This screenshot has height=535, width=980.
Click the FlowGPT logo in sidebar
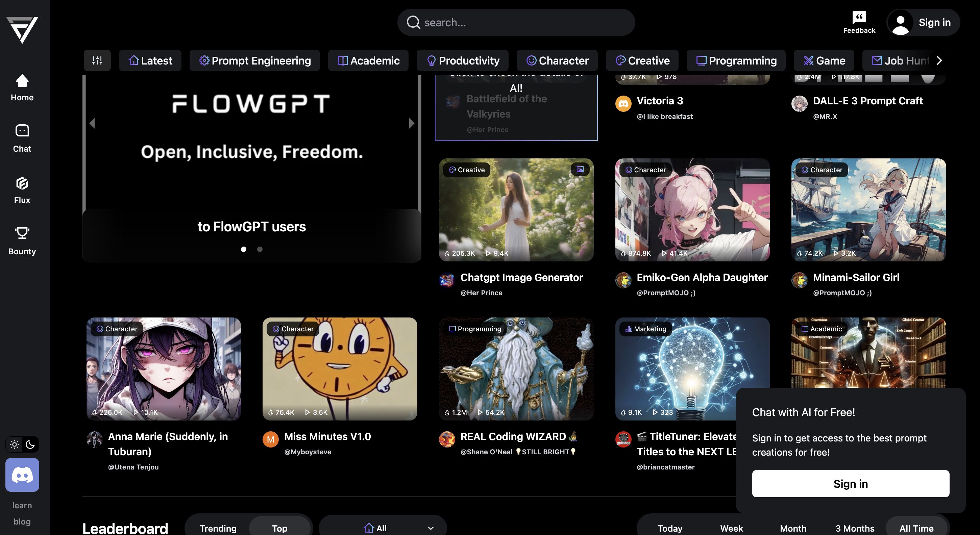coord(22,30)
